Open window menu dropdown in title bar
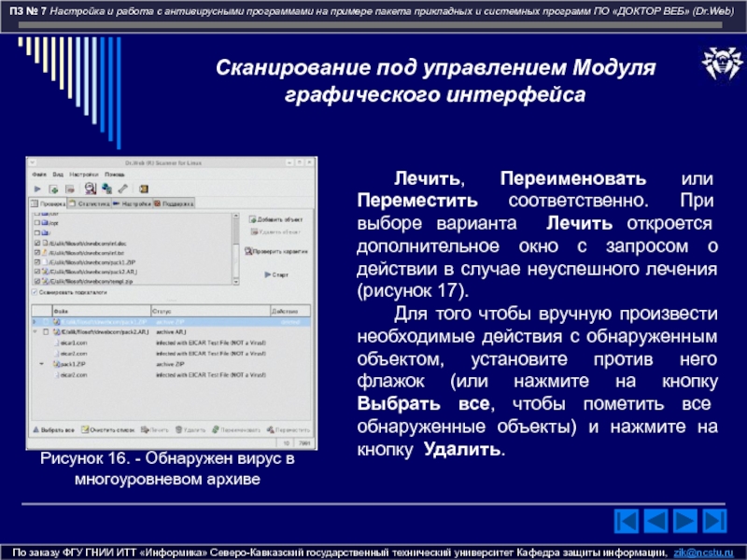The image size is (747, 560). [x=33, y=162]
